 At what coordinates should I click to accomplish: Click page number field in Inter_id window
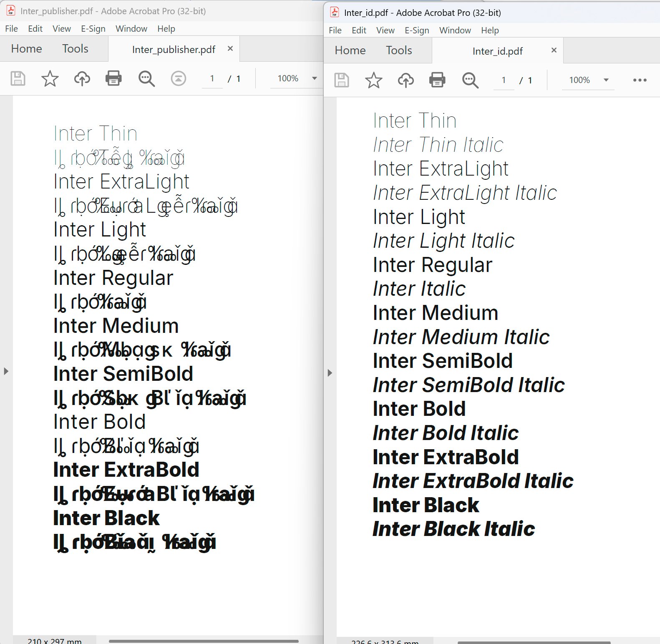tap(504, 80)
